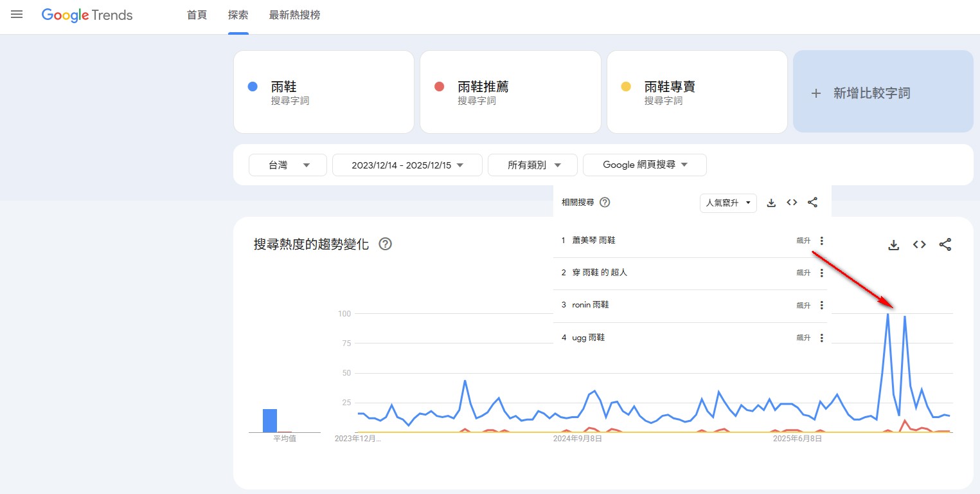Download the interest over time chart
Screen dimensions: 980x494
[893, 245]
